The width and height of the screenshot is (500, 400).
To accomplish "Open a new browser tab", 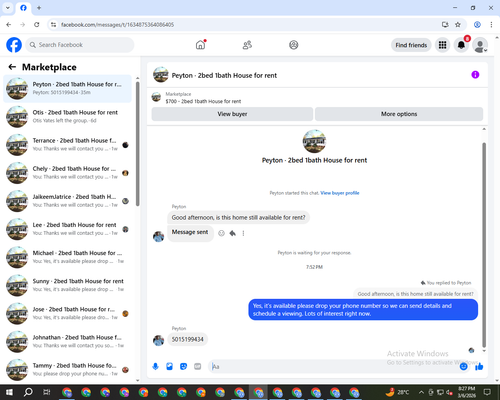I will click(x=39, y=8).
